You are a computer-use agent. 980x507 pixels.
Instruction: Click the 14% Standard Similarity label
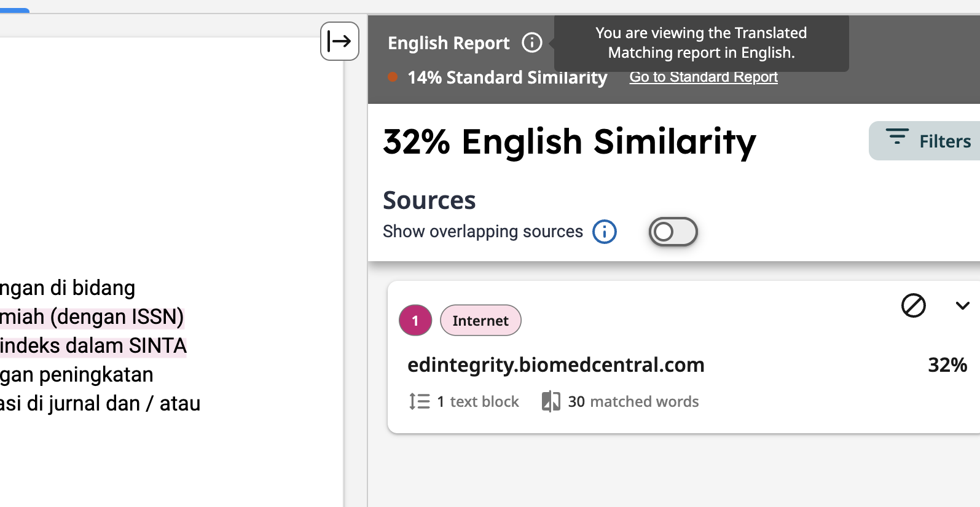507,77
